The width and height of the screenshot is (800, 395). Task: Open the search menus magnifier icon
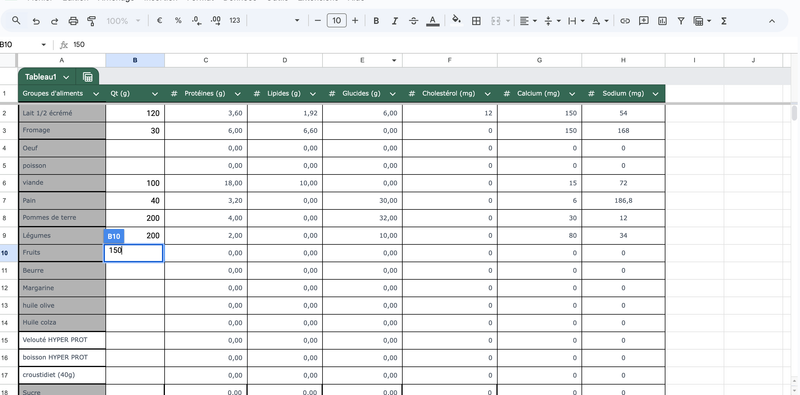[x=16, y=21]
